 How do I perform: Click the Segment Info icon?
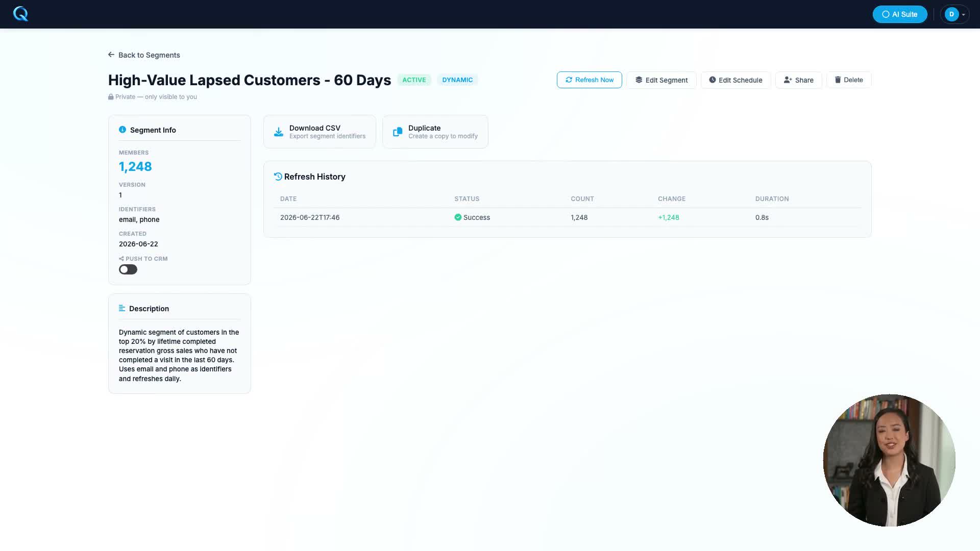[x=122, y=130]
